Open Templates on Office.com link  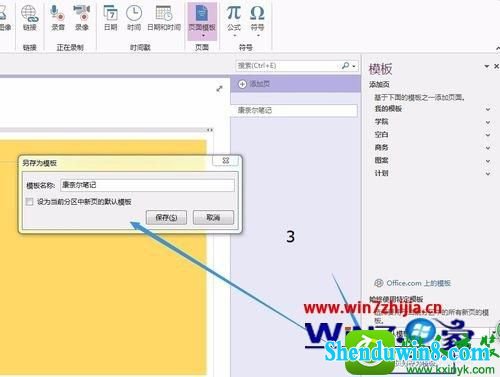418,283
